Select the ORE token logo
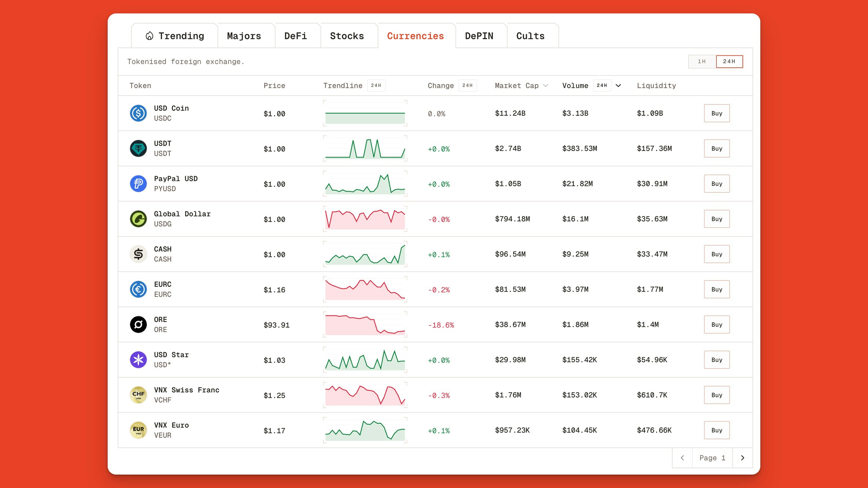This screenshot has width=868, height=488. click(x=138, y=324)
